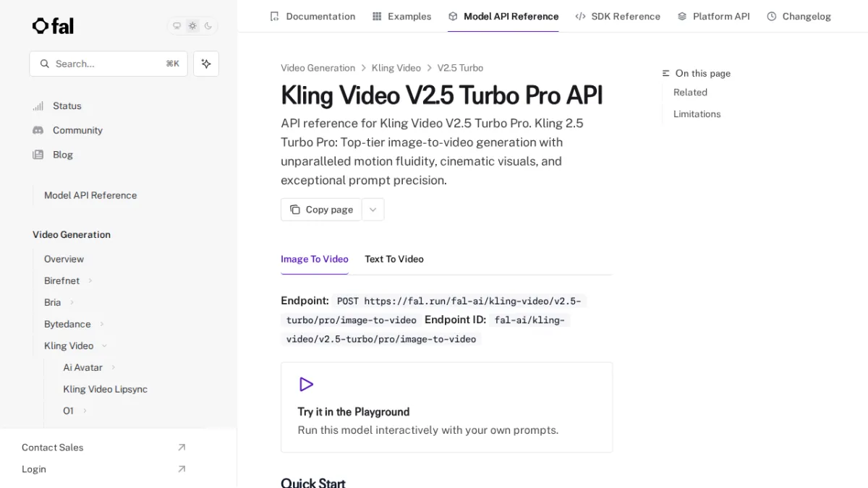
Task: Switch to system theme mode
Action: pyautogui.click(x=176, y=26)
